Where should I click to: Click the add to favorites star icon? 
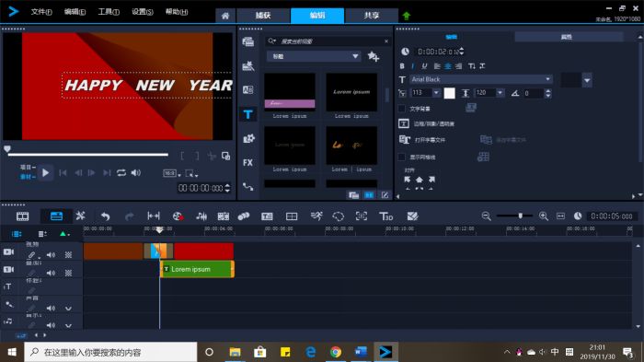point(373,56)
